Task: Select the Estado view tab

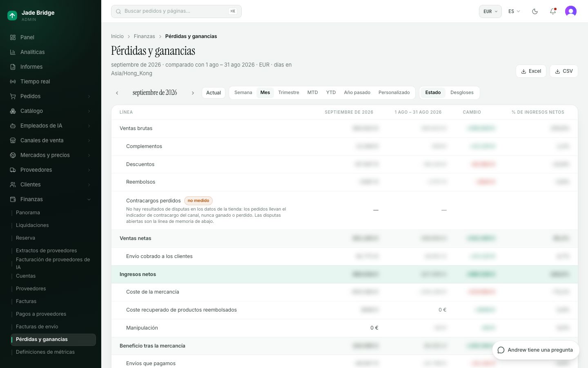Action: [x=433, y=92]
